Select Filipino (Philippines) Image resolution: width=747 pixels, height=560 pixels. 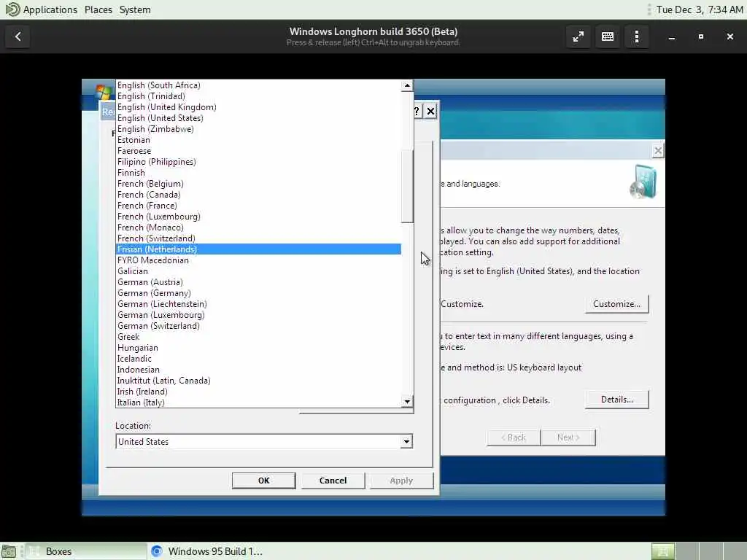pos(259,162)
